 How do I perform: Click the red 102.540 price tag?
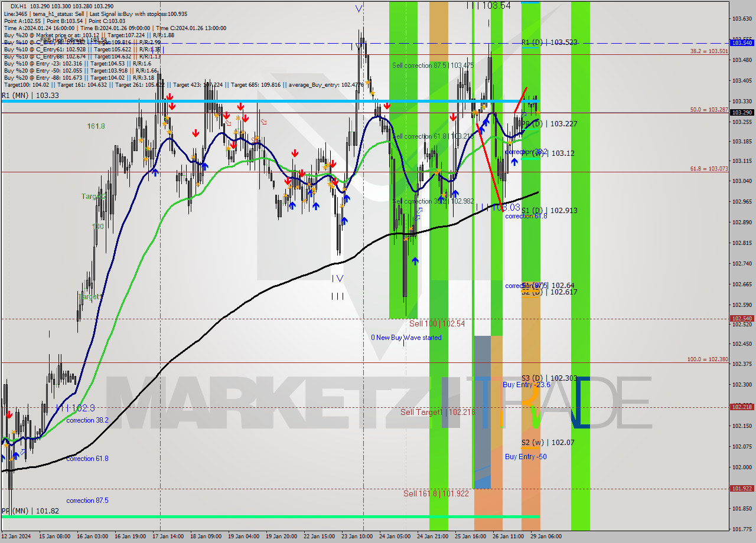(742, 318)
